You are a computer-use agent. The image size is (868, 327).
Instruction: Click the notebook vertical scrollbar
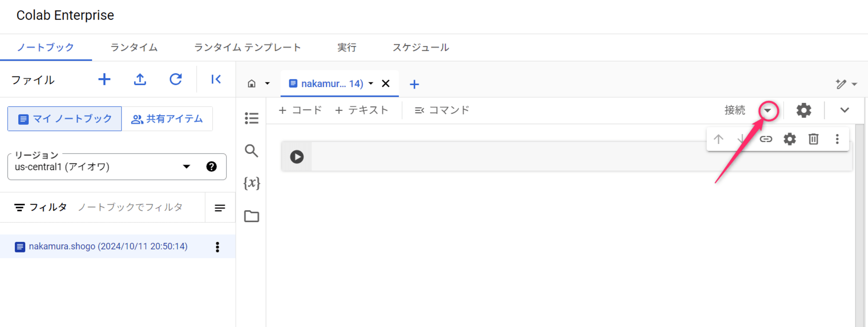point(859,226)
